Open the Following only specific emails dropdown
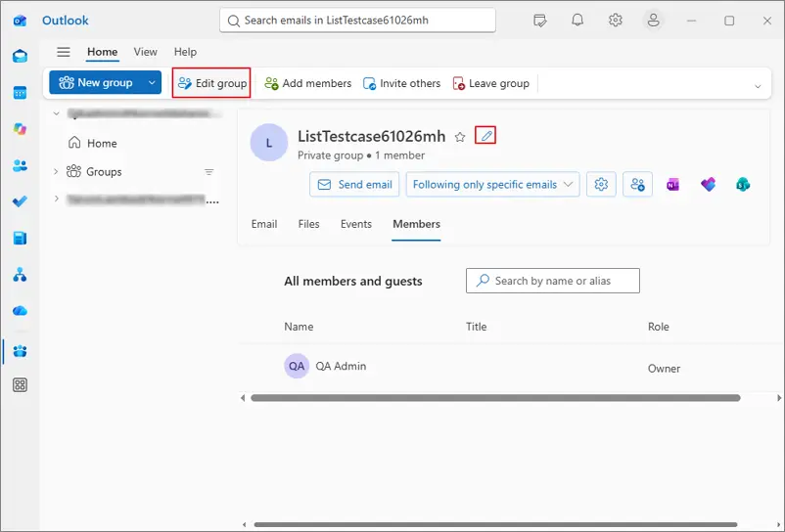785x532 pixels. (x=493, y=185)
